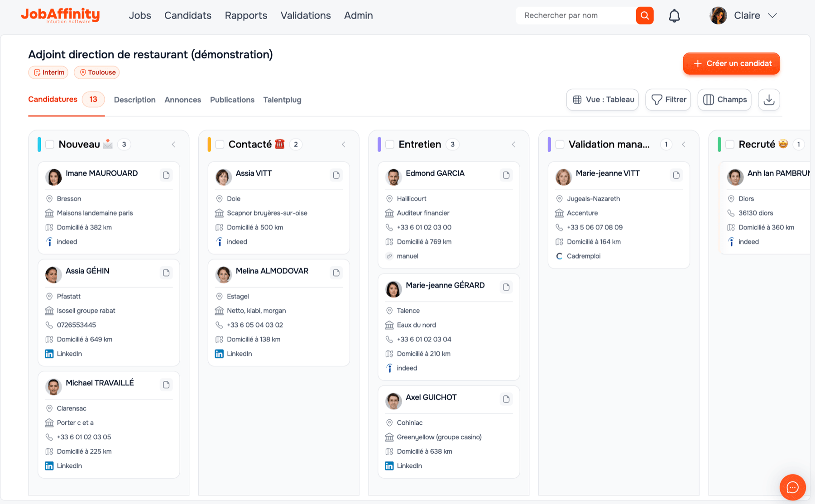Check the Validation manager column checkbox
This screenshot has height=504, width=815.
pos(560,144)
